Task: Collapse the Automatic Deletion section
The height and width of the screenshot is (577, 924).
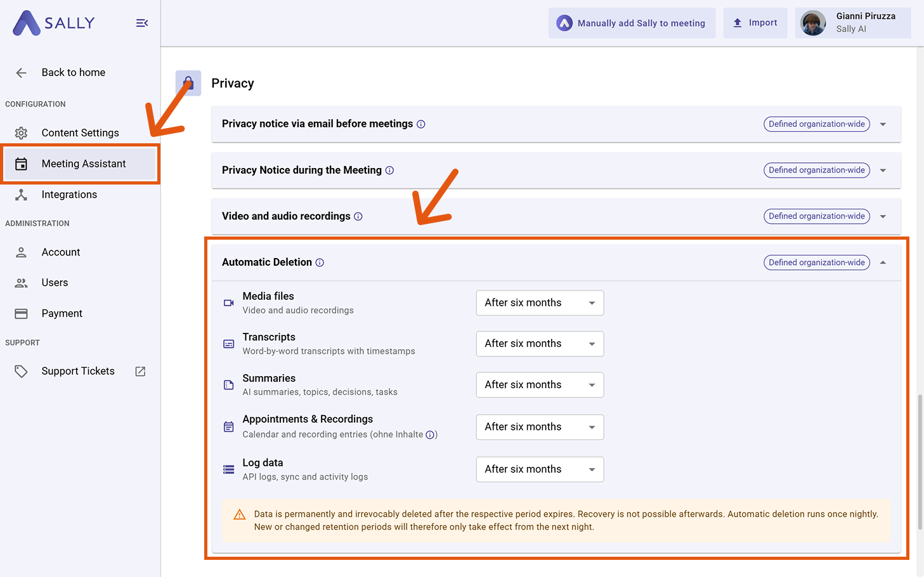Action: 883,262
